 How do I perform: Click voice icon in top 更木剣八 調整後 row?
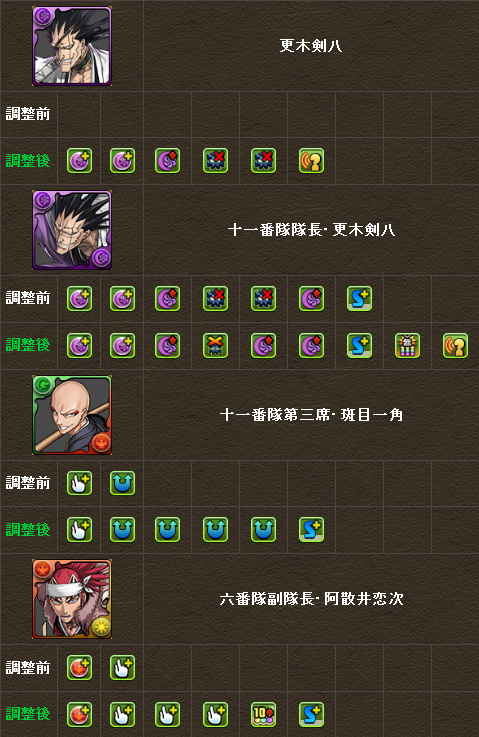pyautogui.click(x=311, y=161)
